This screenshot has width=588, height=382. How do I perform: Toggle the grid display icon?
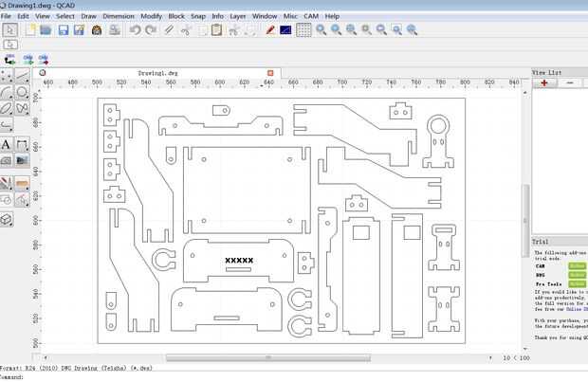click(303, 30)
